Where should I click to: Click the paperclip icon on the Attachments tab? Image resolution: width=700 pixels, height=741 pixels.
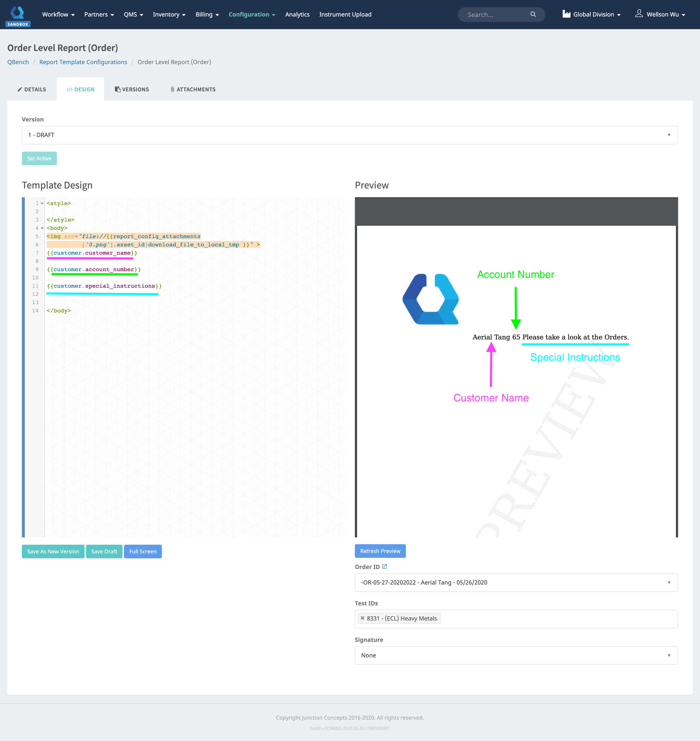point(172,89)
